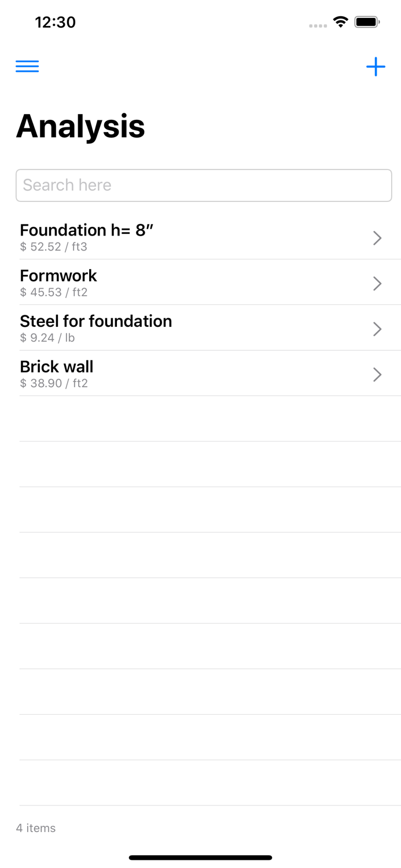Expand Foundation h= 8″ row chevron
This screenshot has width=401, height=868.
pos(377,238)
